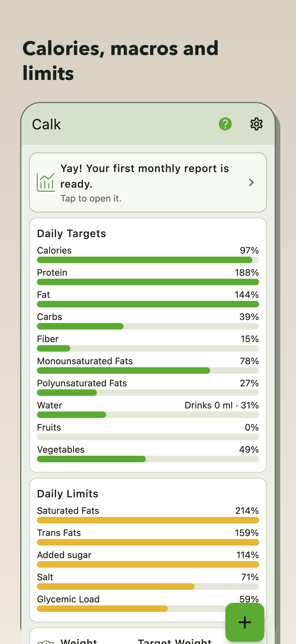The image size is (296, 644).
Task: Open the Salt 71% limit bar
Action: click(x=148, y=587)
